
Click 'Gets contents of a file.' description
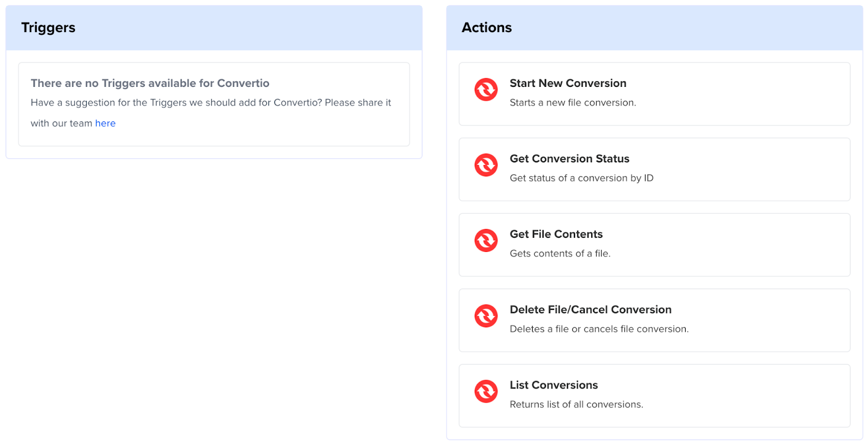point(560,253)
